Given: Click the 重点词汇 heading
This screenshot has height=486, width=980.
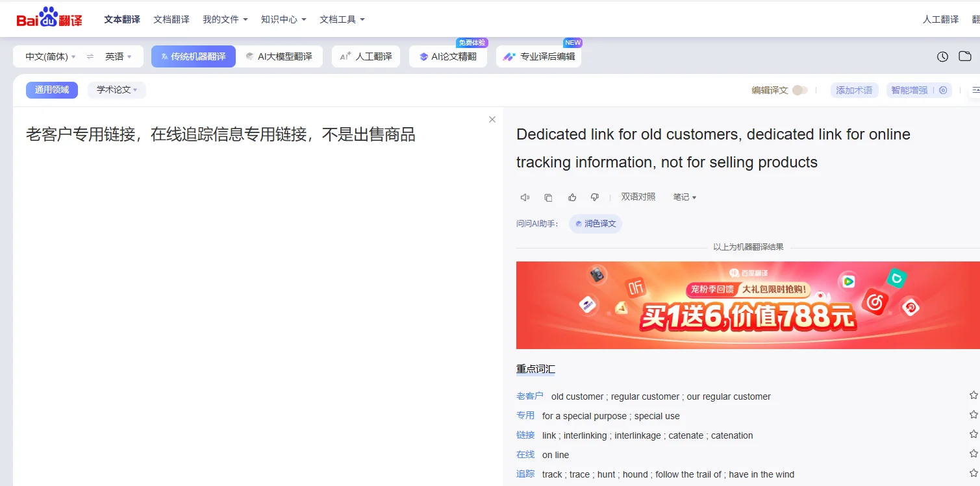Looking at the screenshot, I should (536, 369).
